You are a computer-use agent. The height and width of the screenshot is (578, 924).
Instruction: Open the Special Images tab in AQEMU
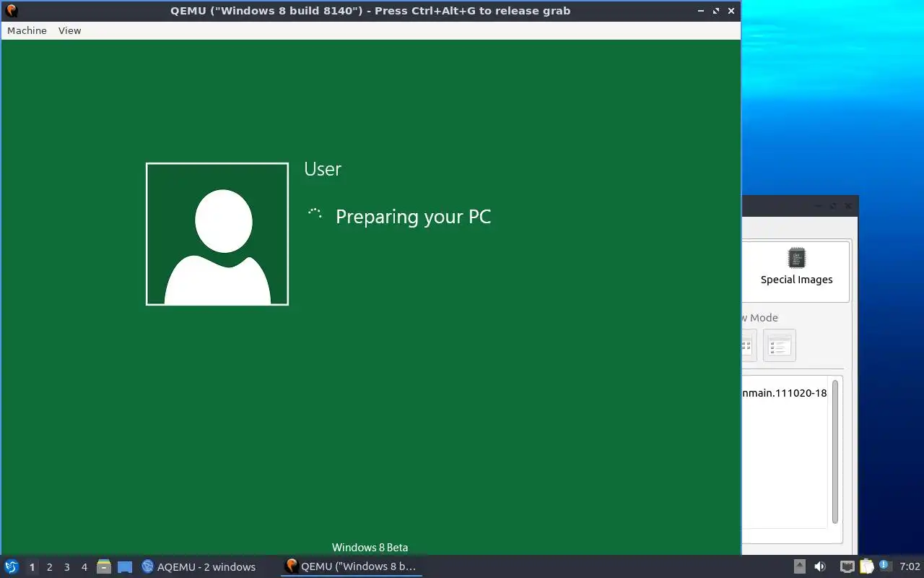[796, 271]
